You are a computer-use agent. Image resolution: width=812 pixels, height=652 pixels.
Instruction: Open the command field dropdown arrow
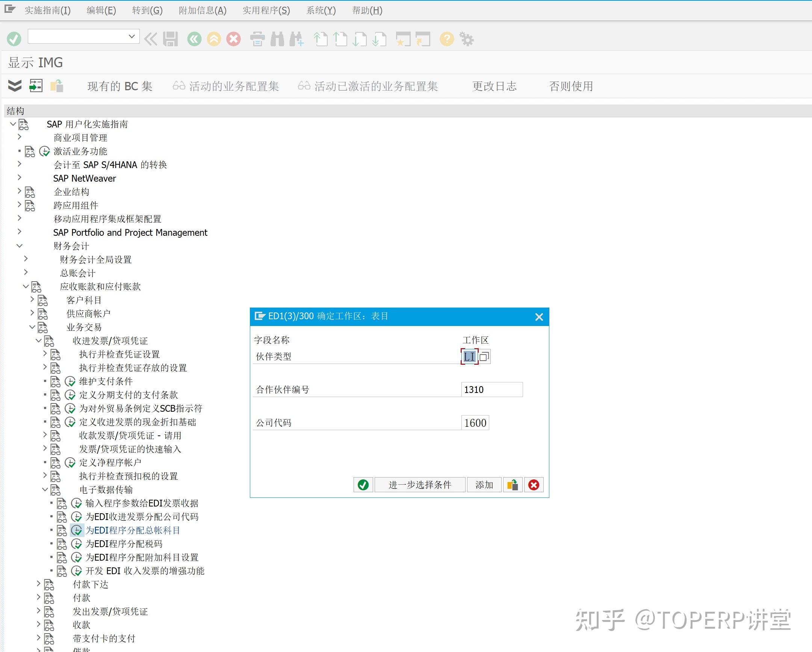coord(132,36)
